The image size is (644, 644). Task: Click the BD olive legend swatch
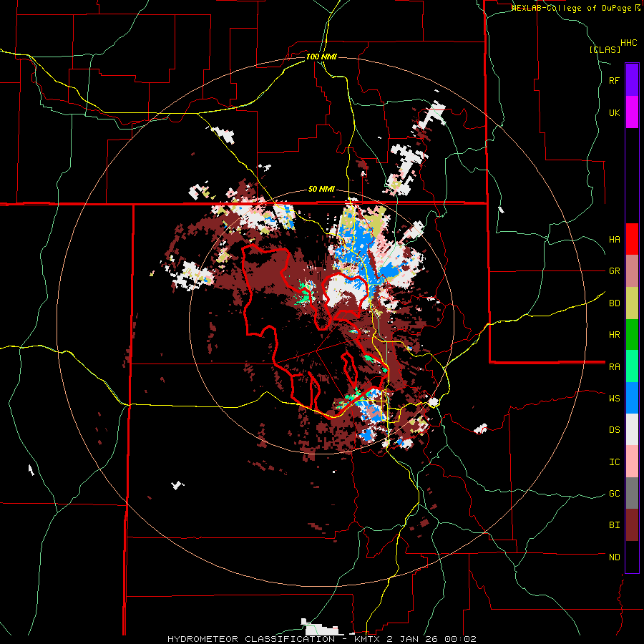coord(632,303)
